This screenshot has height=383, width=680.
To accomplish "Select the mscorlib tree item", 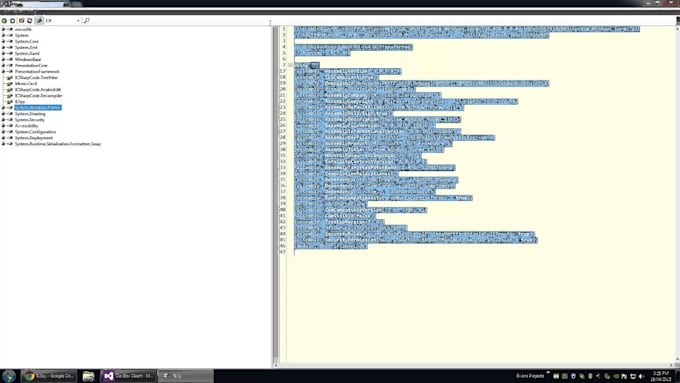I will 23,29.
